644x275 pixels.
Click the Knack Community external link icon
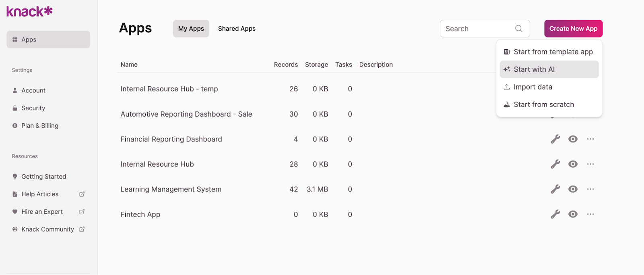point(82,229)
